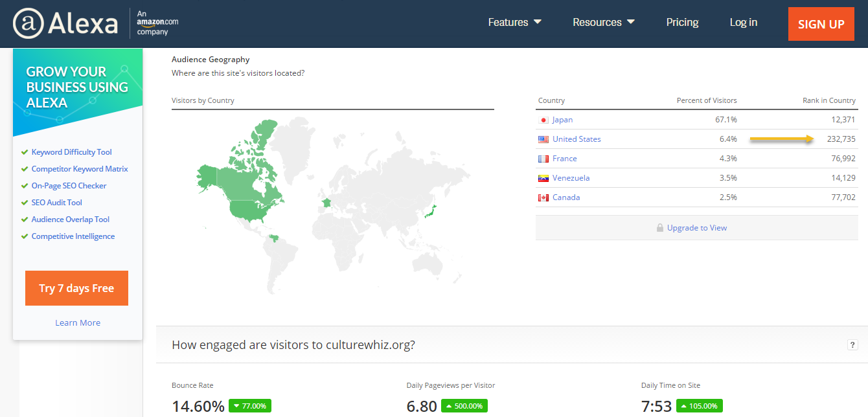Click the Visitors by Country label
This screenshot has height=417, width=868.
pyautogui.click(x=203, y=100)
